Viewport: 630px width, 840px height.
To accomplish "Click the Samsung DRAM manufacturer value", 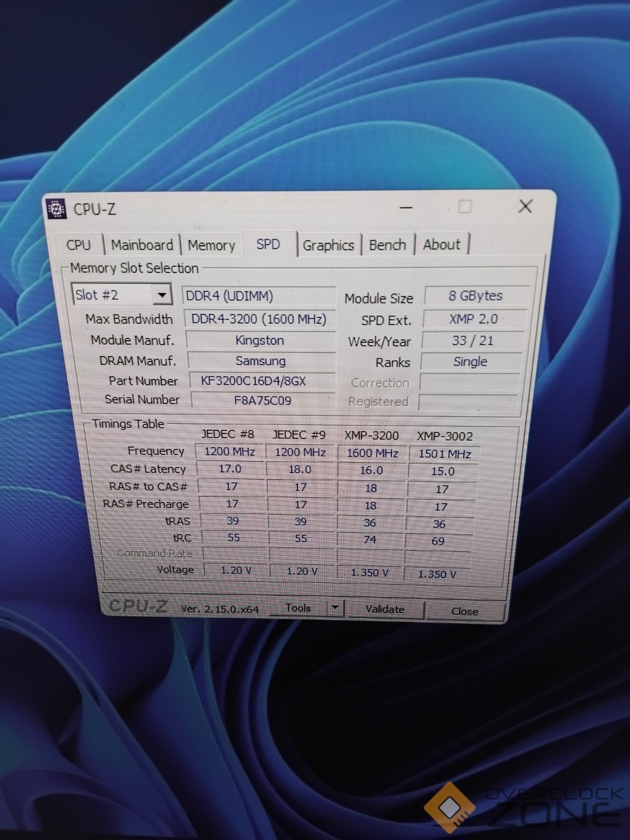I will point(261,361).
